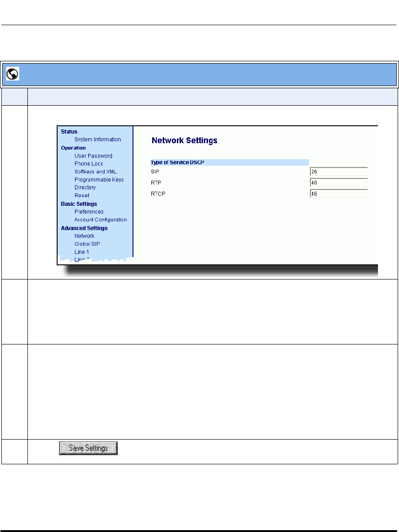Click the RTP DSCP value field
The image size is (399, 532).
point(339,183)
